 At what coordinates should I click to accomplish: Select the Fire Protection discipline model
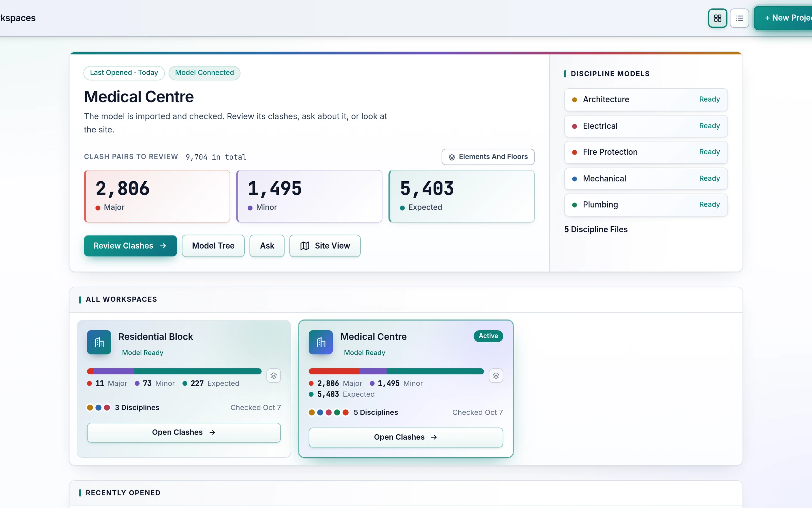[x=646, y=152]
